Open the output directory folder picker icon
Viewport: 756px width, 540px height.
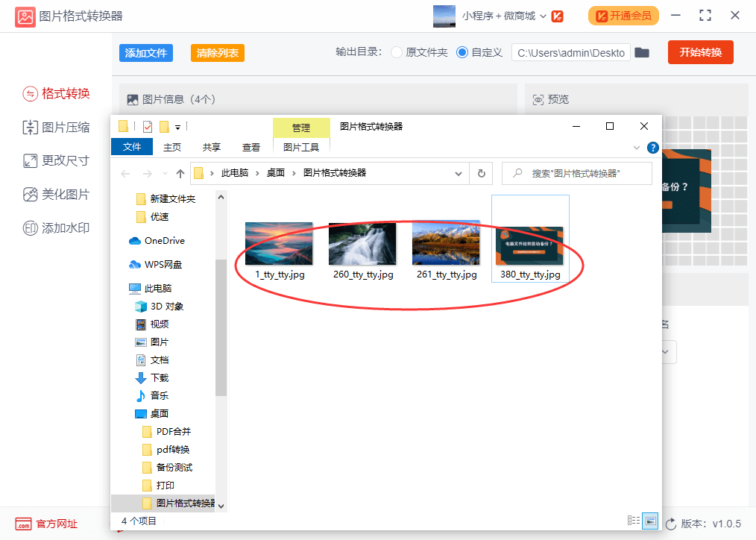(642, 52)
